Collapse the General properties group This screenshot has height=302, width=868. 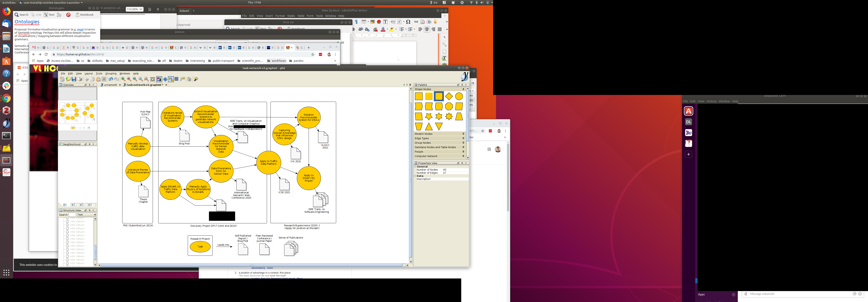point(415,167)
